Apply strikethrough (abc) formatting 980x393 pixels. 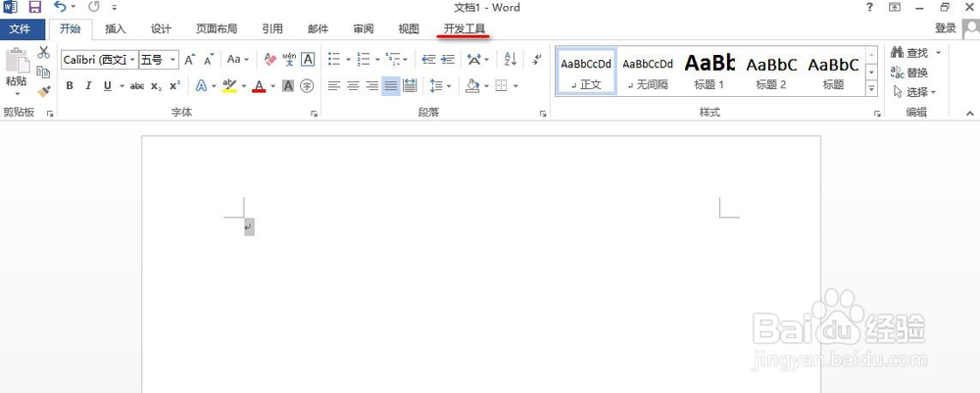pos(137,86)
